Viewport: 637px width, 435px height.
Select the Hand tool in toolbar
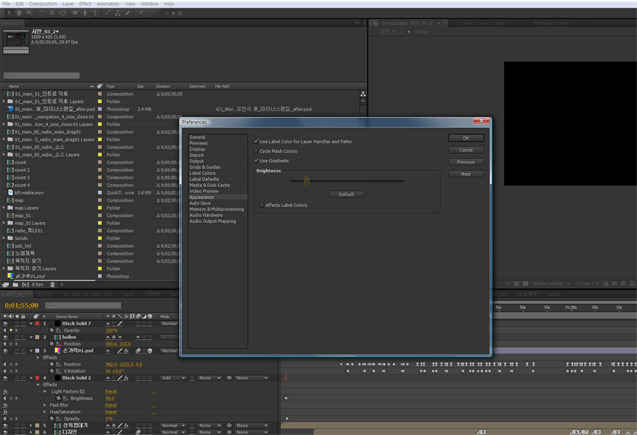click(x=19, y=13)
